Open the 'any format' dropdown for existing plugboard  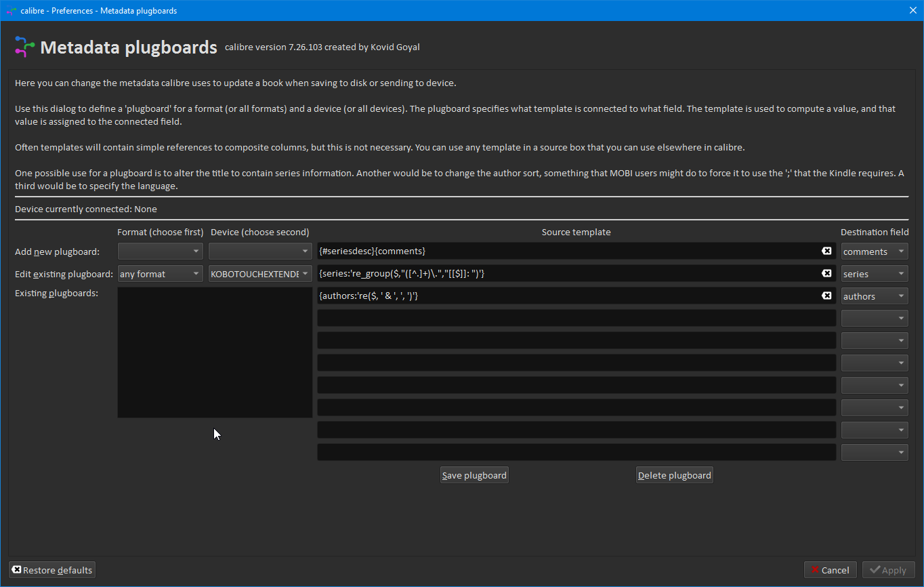click(x=160, y=274)
